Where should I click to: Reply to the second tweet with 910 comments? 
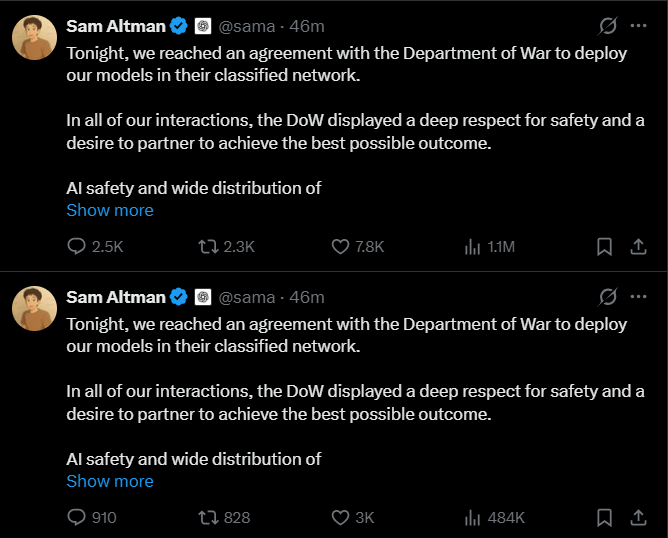click(x=77, y=517)
